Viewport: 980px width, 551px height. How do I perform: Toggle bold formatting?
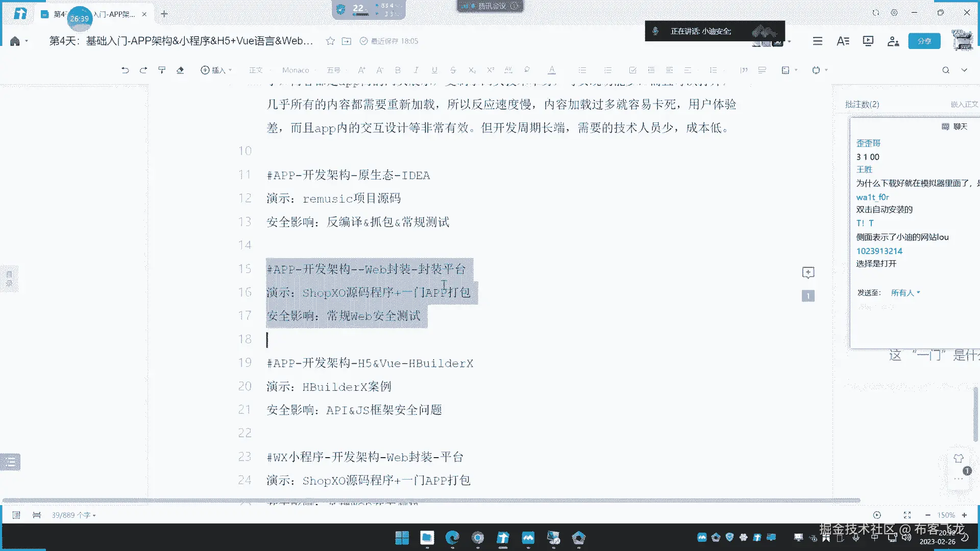398,70
